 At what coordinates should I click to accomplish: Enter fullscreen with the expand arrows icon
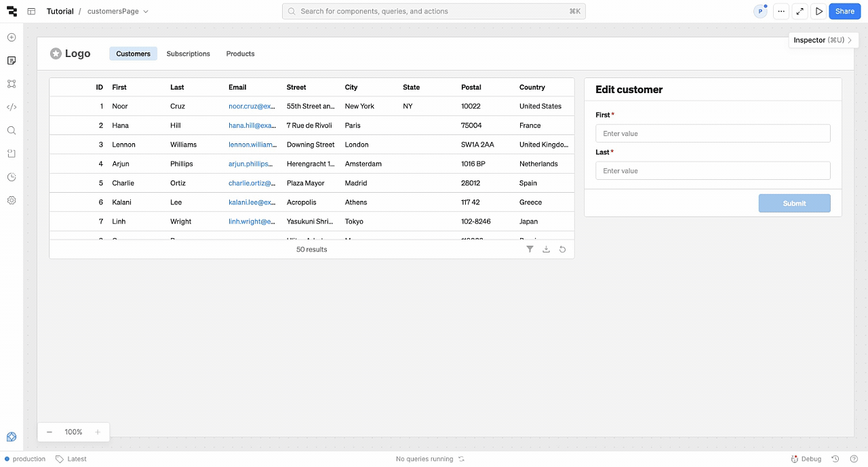point(800,12)
